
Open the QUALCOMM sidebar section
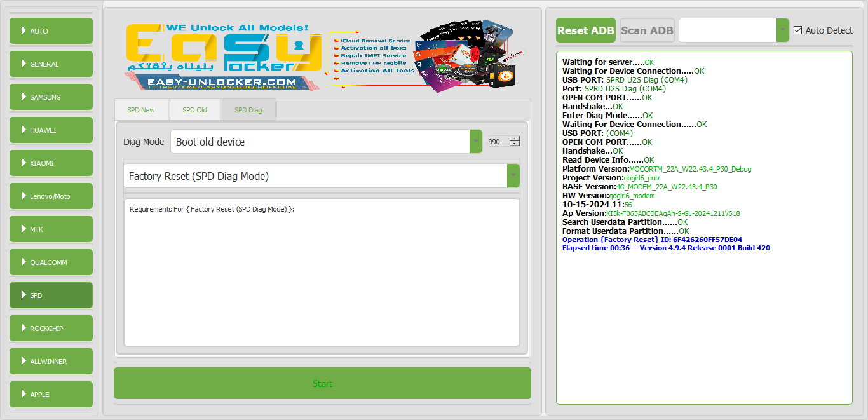pos(51,262)
